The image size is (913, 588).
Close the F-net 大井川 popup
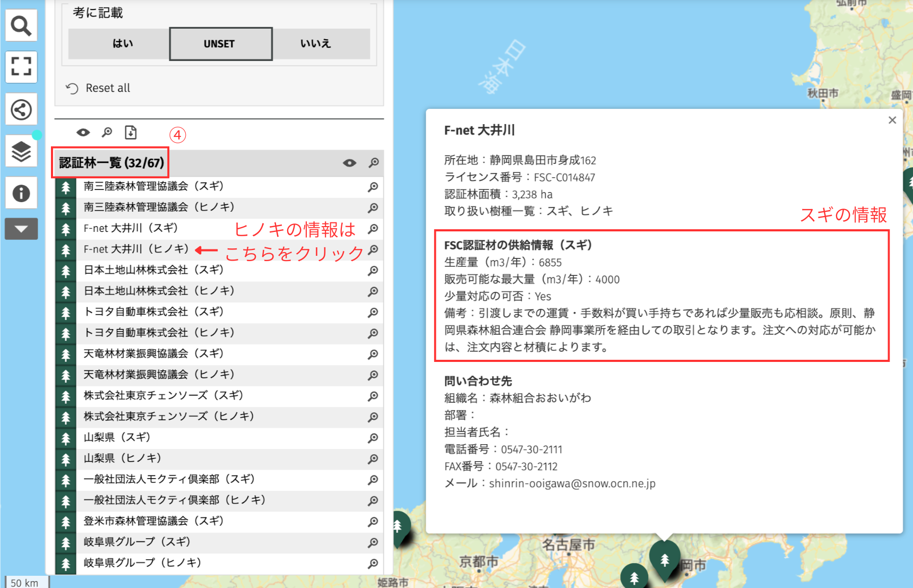coord(892,120)
